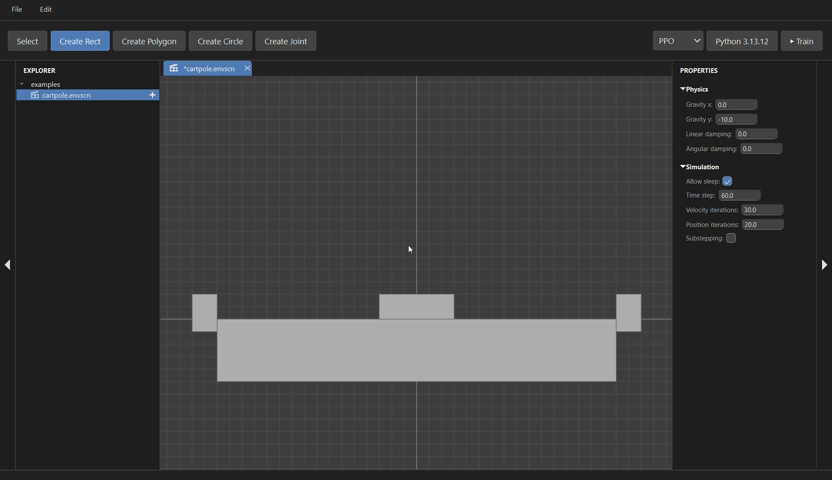Image resolution: width=832 pixels, height=480 pixels.
Task: Click the plus icon beside cartpole.envscn
Action: (152, 95)
